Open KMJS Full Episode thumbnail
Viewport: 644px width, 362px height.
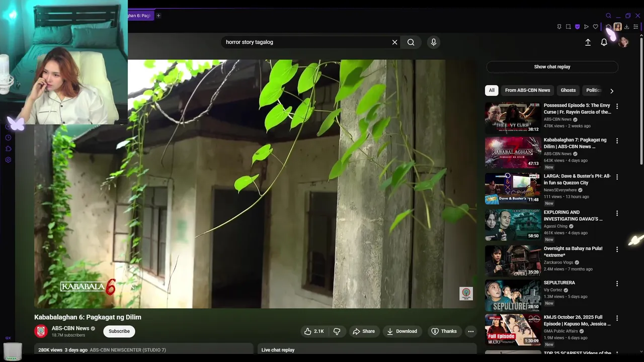[x=513, y=329]
